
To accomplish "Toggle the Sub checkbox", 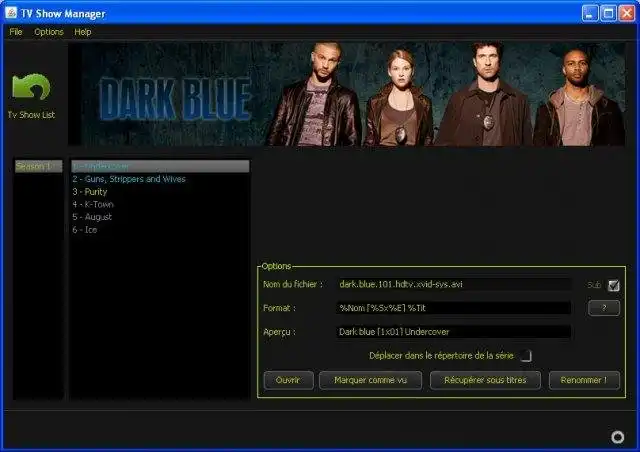I will pos(613,285).
